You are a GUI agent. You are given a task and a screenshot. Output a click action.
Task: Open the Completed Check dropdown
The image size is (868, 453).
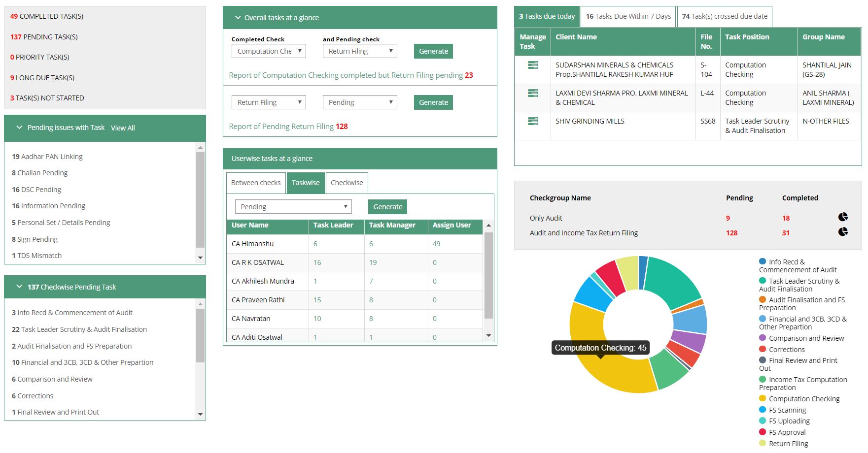268,51
